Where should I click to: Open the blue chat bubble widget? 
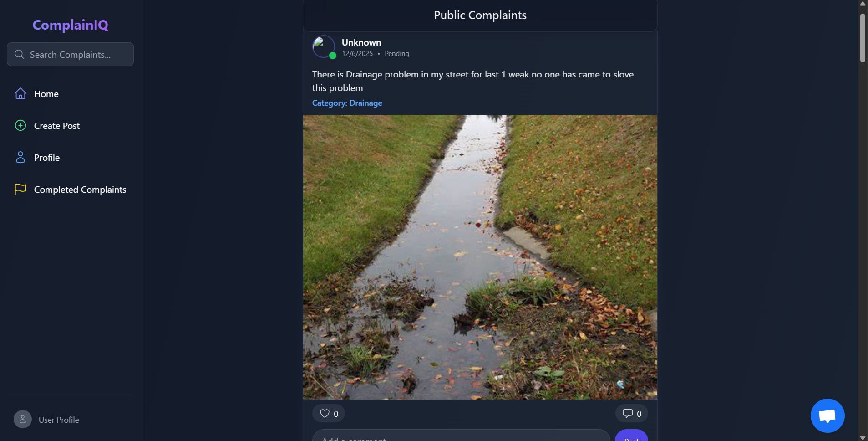click(x=827, y=415)
